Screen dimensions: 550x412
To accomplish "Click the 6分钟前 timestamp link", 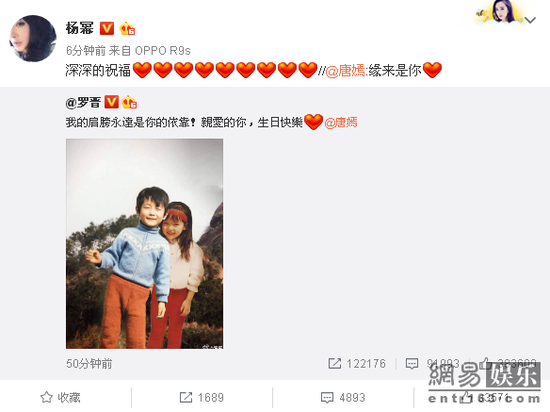I will tap(86, 51).
